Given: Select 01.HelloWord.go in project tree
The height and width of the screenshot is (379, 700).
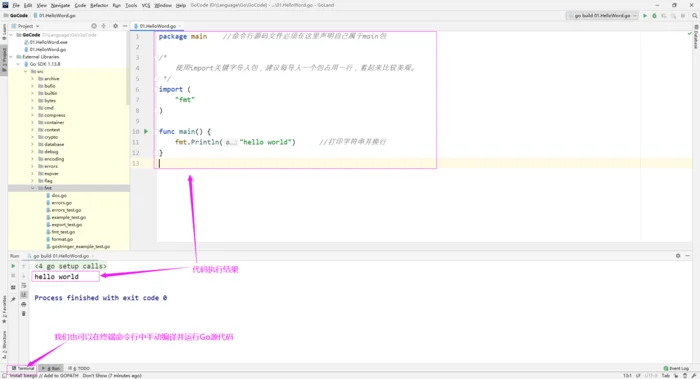Looking at the screenshot, I should tap(45, 50).
